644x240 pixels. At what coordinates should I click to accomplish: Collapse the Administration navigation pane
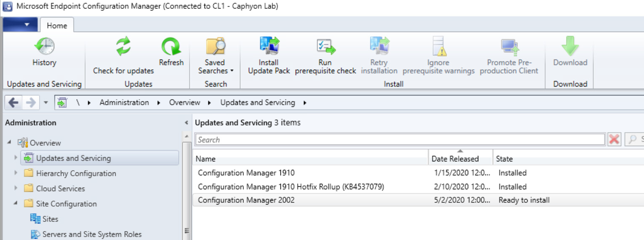(186, 123)
